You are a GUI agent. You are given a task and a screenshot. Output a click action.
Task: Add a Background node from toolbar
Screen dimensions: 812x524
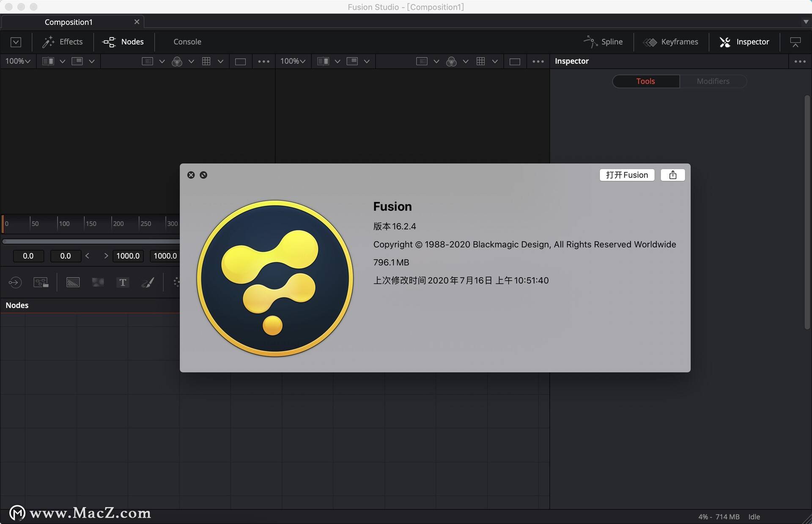click(x=73, y=282)
